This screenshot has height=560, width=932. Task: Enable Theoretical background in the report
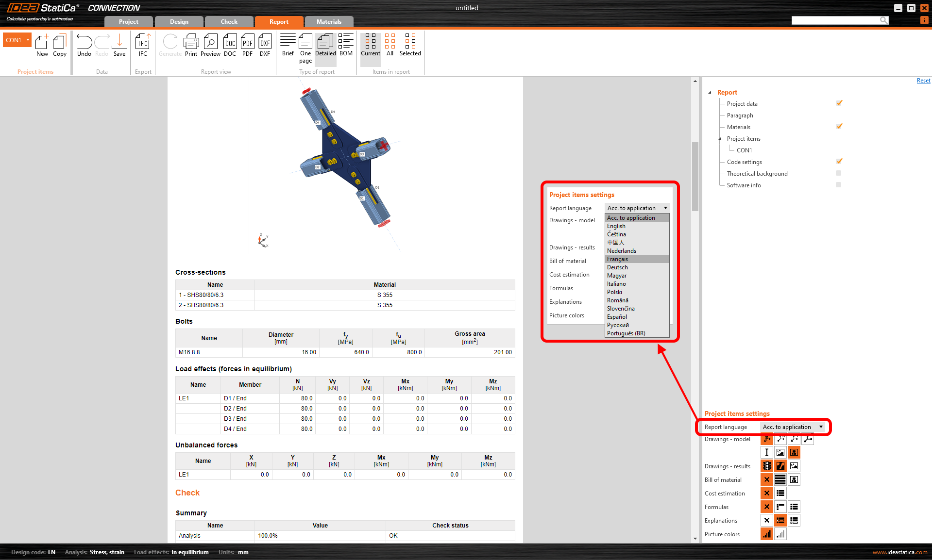click(x=839, y=173)
